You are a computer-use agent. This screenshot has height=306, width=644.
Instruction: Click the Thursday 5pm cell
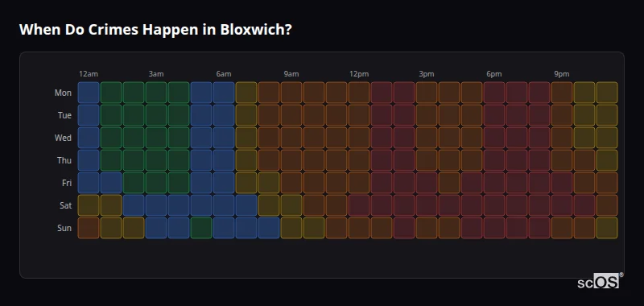click(472, 160)
